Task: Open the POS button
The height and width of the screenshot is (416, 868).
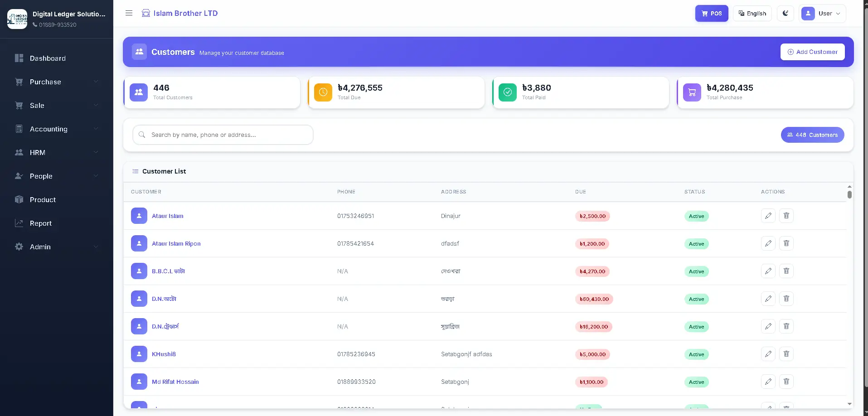Action: [x=712, y=14]
